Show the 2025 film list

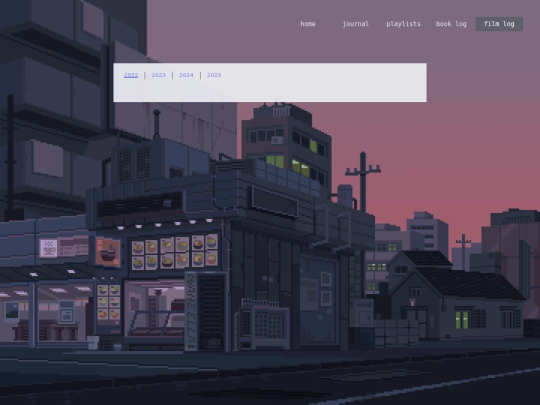(x=214, y=75)
